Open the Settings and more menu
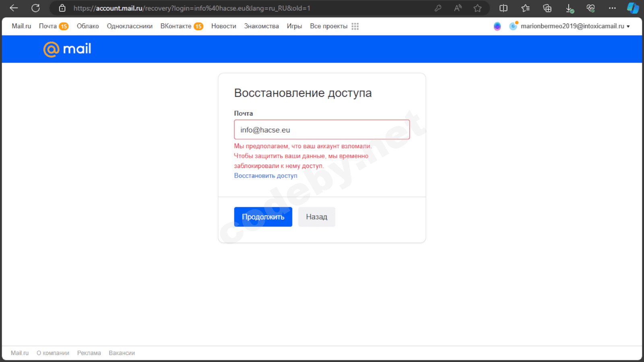Viewport: 644px width, 362px height. click(612, 8)
